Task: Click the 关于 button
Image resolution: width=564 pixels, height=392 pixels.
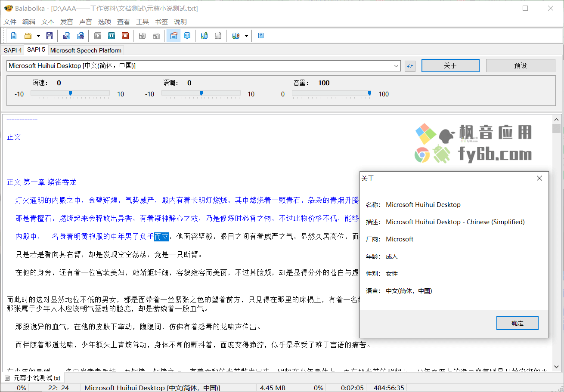Action: pos(450,65)
